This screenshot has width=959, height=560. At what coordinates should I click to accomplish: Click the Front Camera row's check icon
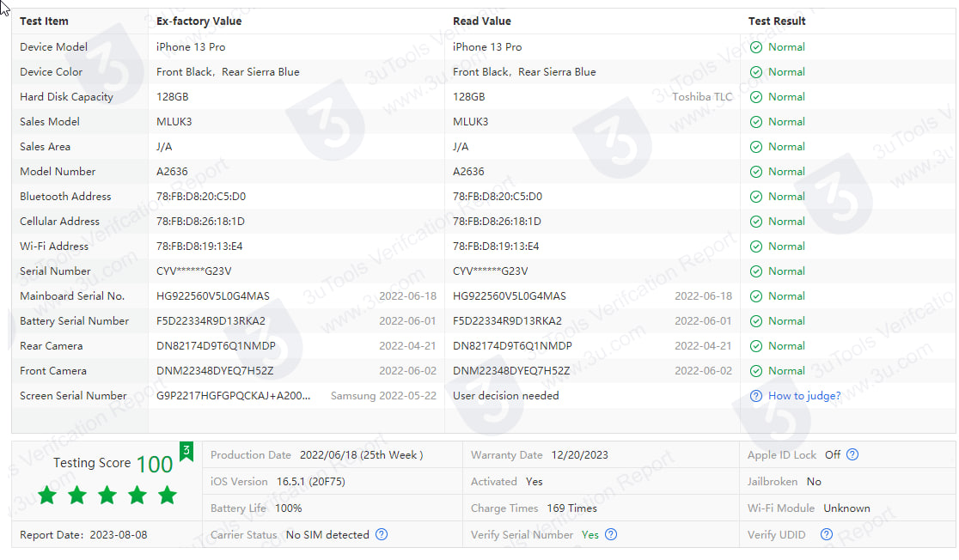coord(756,371)
